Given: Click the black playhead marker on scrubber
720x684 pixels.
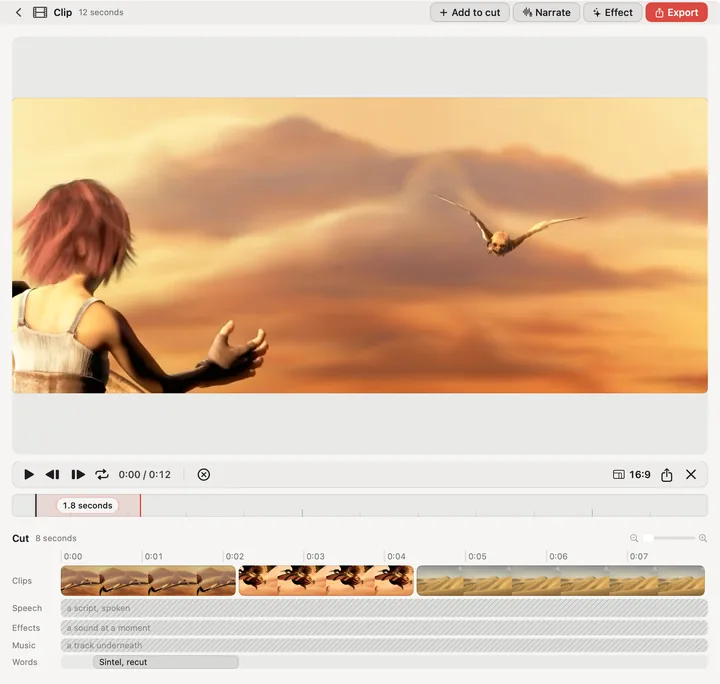Looking at the screenshot, I should 36,505.
